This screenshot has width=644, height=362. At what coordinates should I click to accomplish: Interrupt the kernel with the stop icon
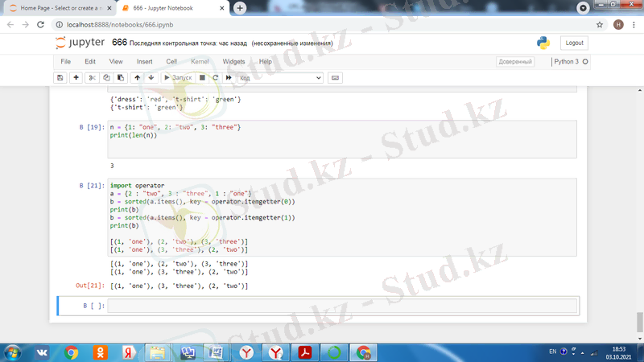(x=202, y=77)
